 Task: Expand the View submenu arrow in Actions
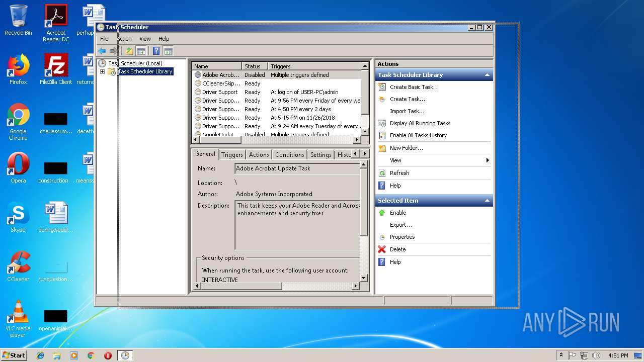point(487,160)
